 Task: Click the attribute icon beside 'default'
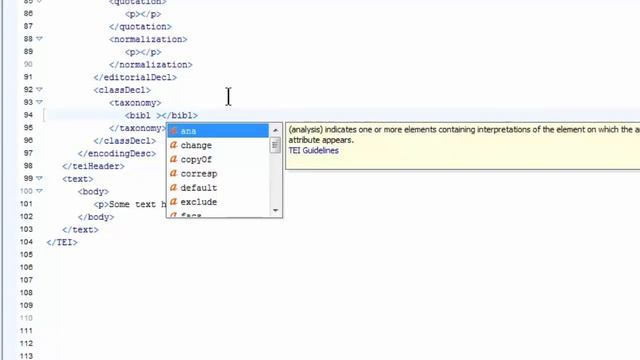tap(173, 188)
